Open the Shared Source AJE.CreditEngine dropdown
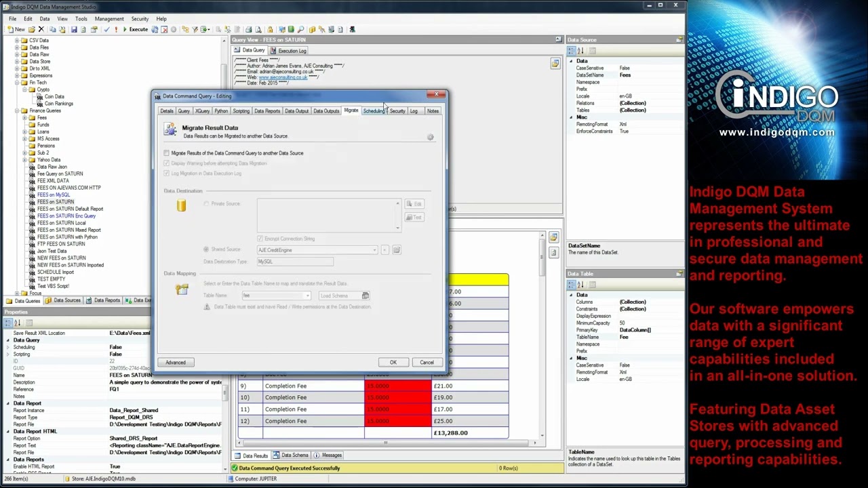The image size is (868, 488). (374, 250)
